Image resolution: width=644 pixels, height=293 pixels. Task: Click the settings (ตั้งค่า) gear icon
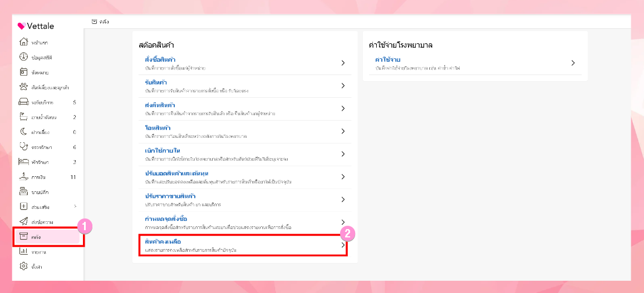[24, 267]
